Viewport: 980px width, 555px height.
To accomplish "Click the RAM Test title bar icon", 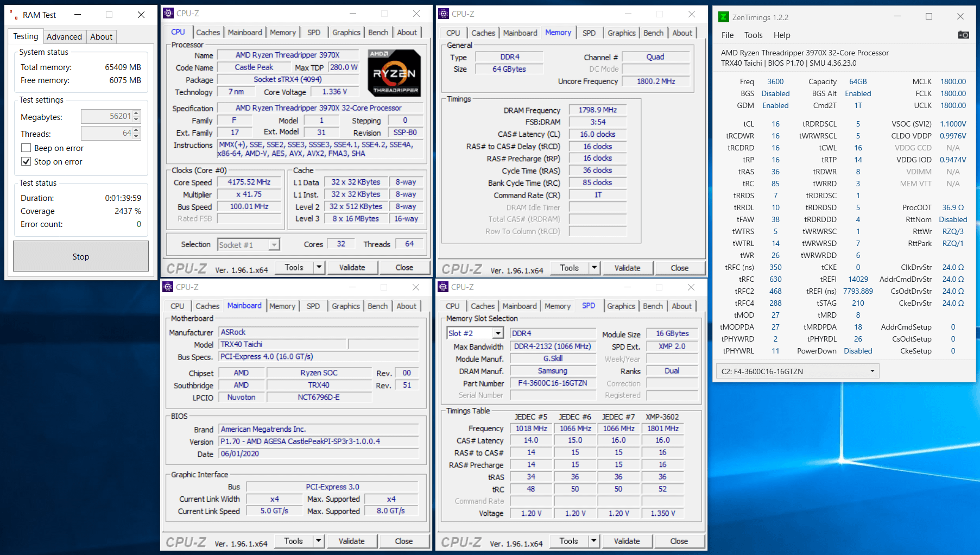I will [14, 15].
